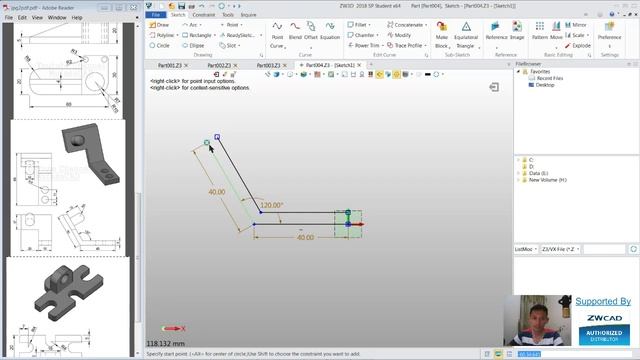The width and height of the screenshot is (640, 360).
Task: Select Desktop in File Browser favorites
Action: [x=541, y=85]
